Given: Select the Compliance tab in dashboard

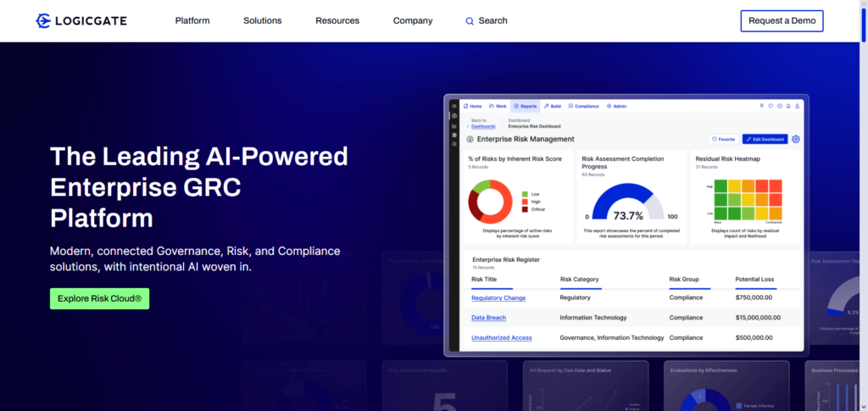Looking at the screenshot, I should [x=583, y=106].
